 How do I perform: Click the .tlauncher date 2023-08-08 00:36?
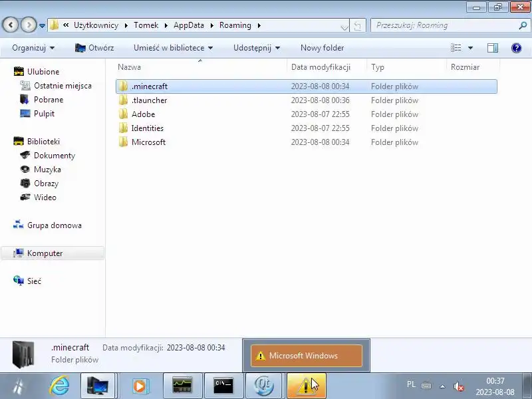(320, 100)
